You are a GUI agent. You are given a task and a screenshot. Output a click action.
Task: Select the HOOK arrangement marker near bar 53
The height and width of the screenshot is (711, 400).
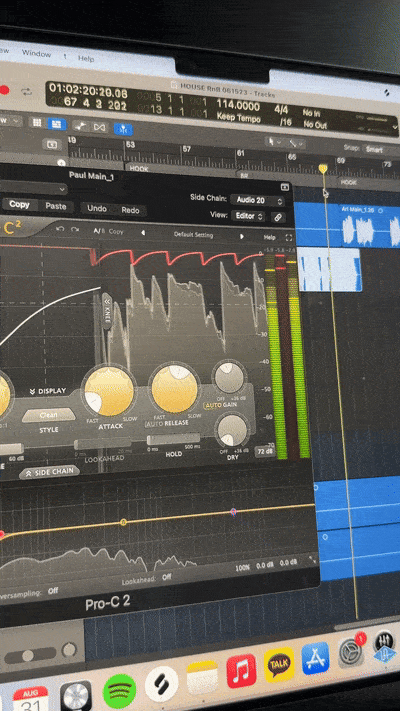[x=139, y=168]
